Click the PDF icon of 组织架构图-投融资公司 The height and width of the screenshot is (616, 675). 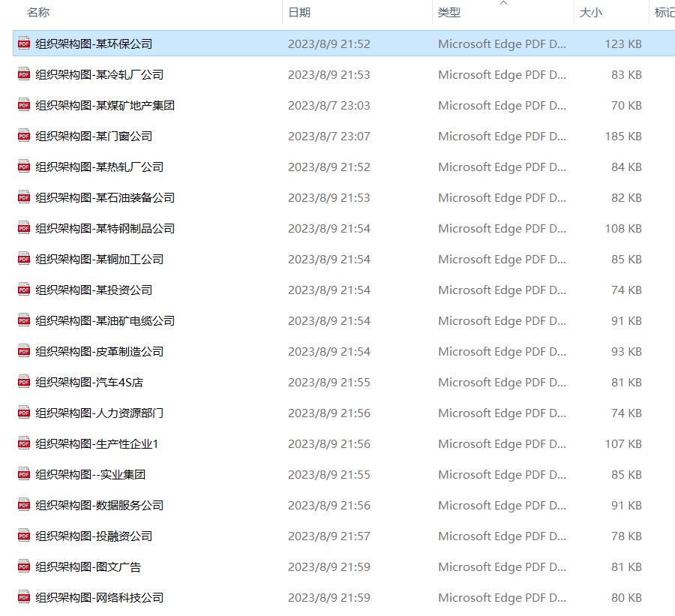click(24, 536)
